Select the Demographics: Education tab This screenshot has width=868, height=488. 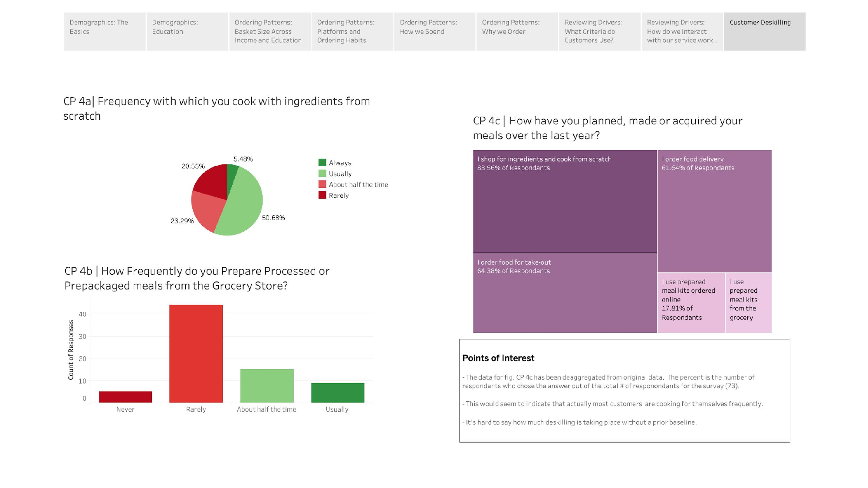(x=187, y=31)
